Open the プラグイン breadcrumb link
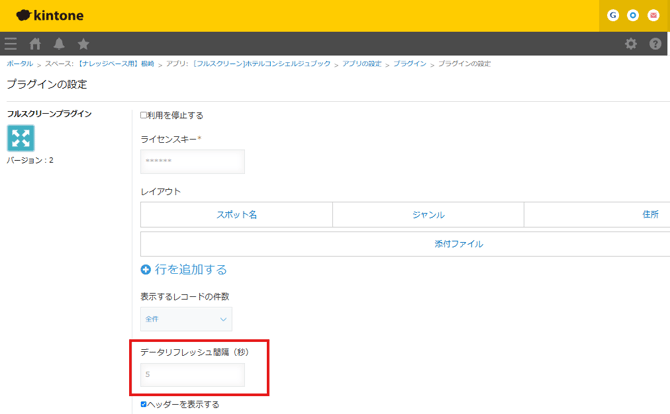670x414 pixels. pos(409,64)
